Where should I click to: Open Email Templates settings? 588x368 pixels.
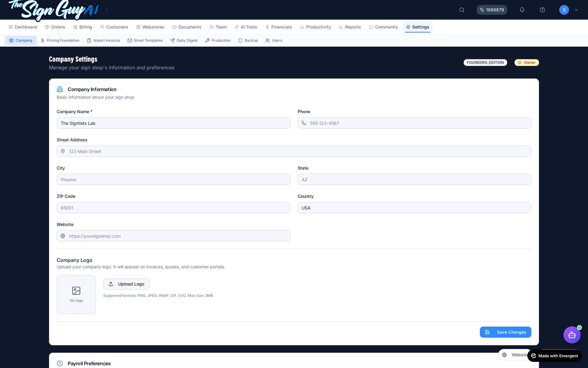coord(145,40)
